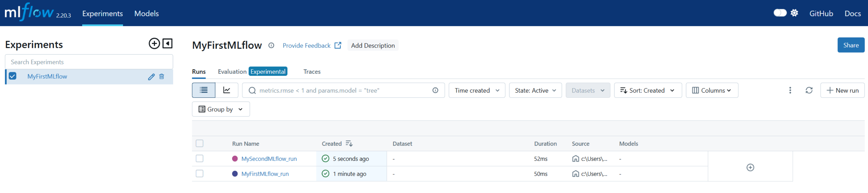Open the Docs link
This screenshot has height=193, width=868.
(853, 13)
